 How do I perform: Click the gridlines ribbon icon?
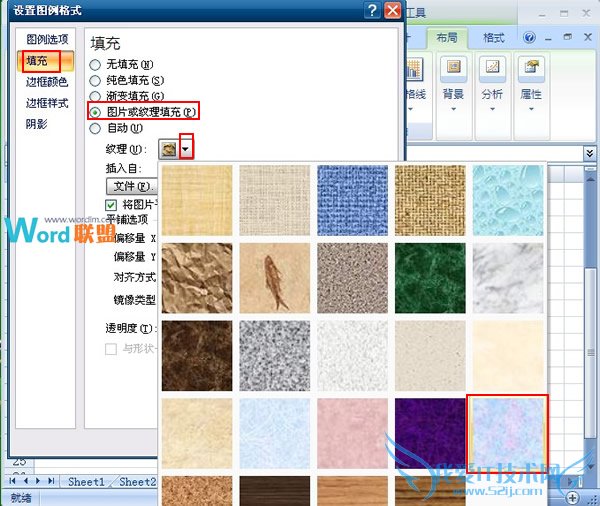click(414, 69)
